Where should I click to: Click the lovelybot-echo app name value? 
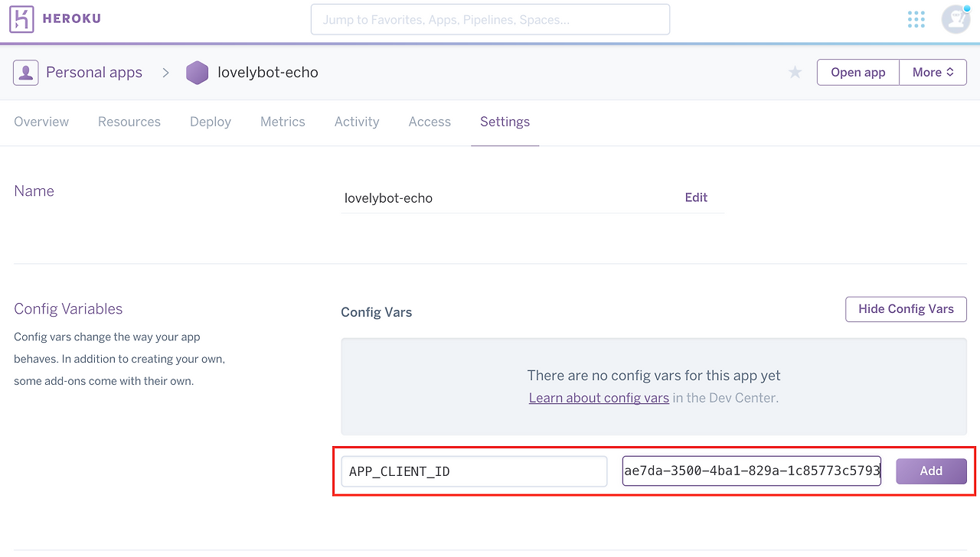click(x=388, y=198)
